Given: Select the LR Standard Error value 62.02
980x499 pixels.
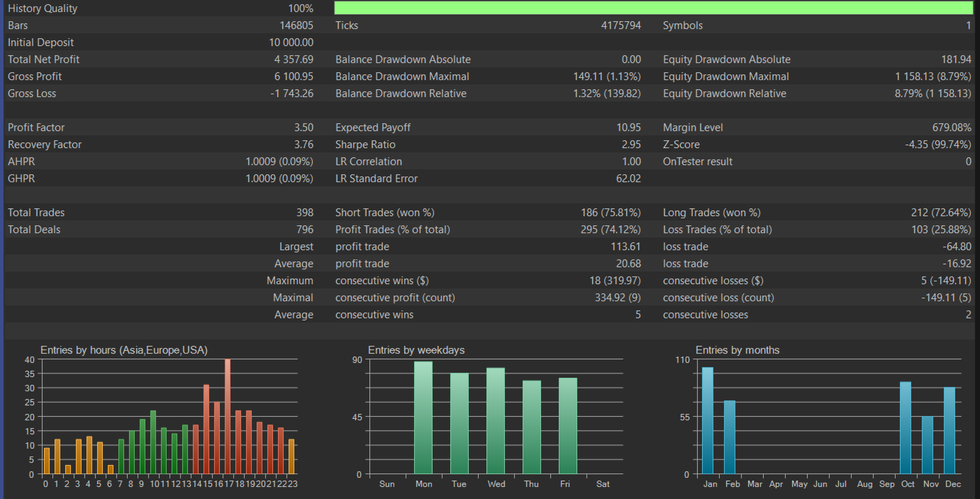Looking at the screenshot, I should tap(630, 179).
